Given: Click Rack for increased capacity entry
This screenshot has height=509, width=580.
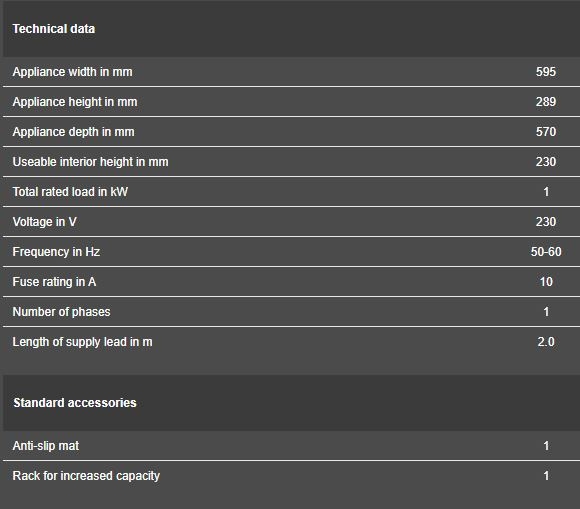Looking at the screenshot, I should (86, 476).
